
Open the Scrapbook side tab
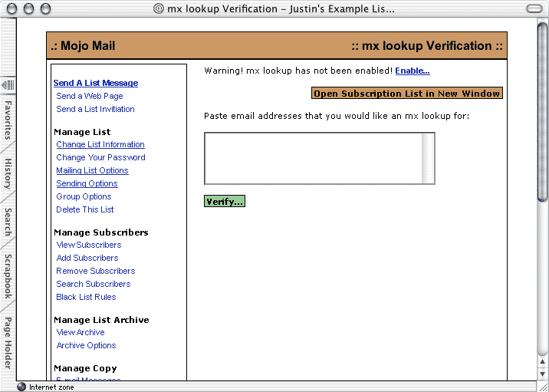8,275
